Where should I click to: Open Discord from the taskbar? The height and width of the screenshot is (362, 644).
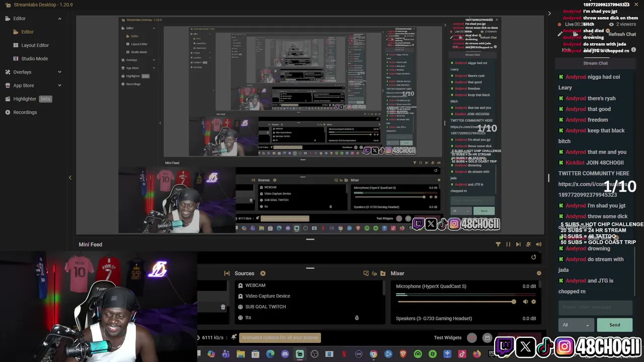pyautogui.click(x=285, y=354)
